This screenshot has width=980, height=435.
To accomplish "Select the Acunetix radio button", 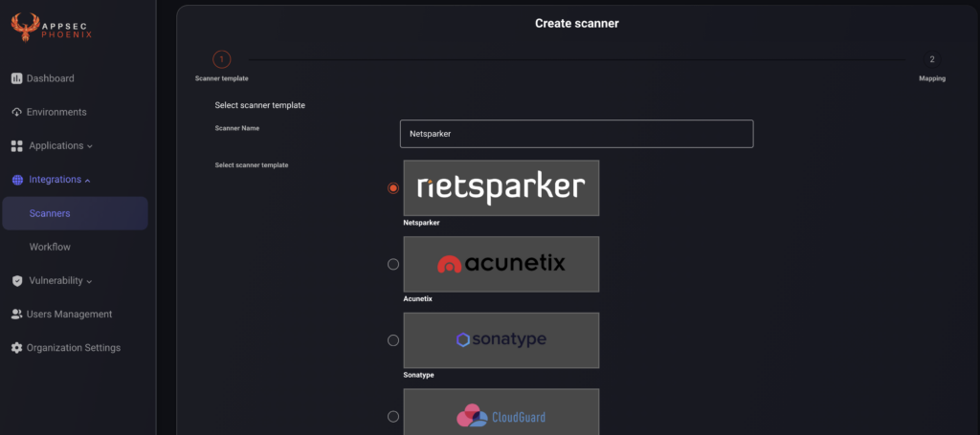I will (x=393, y=264).
